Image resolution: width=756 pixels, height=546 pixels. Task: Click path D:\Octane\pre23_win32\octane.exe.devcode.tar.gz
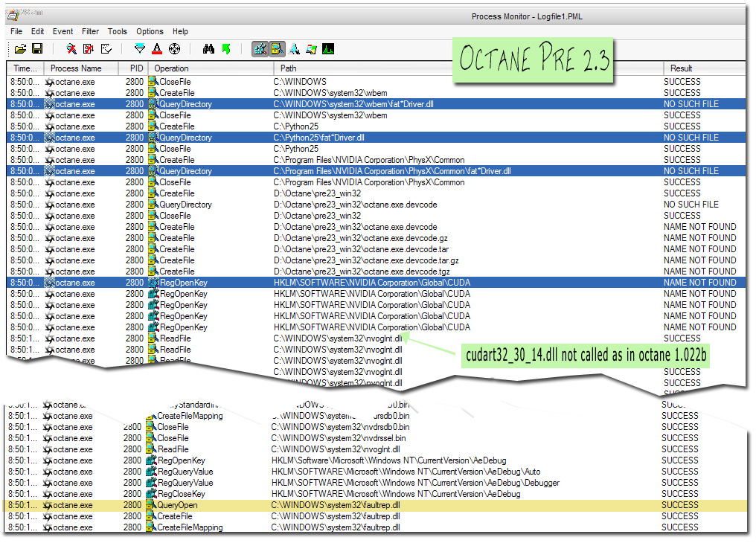366,260
